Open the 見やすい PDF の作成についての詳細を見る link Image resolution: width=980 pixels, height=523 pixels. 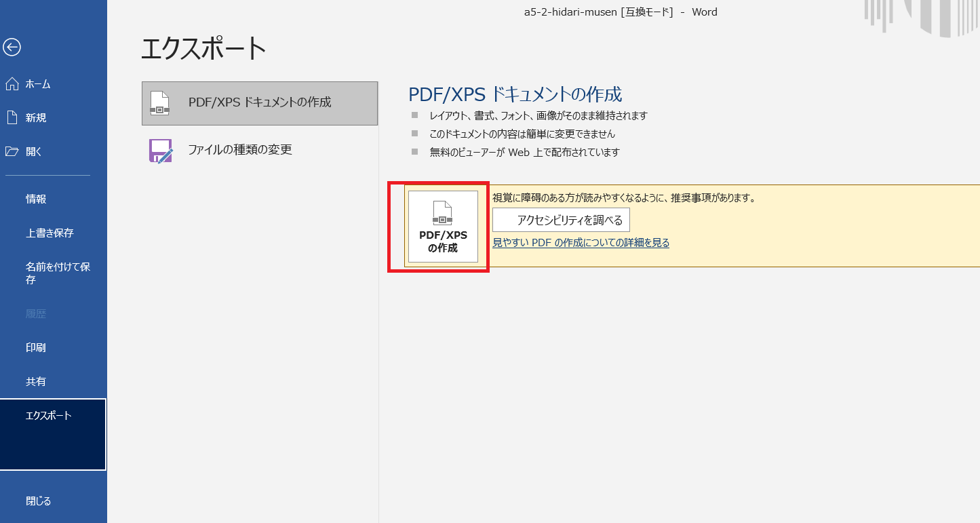click(x=581, y=243)
